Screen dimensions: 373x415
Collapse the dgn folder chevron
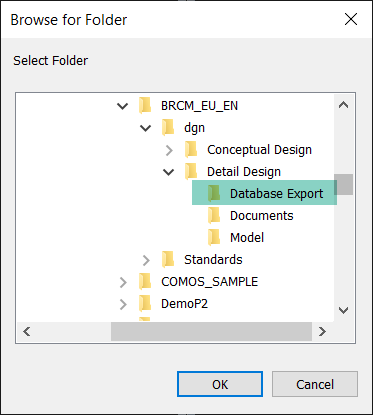click(146, 128)
